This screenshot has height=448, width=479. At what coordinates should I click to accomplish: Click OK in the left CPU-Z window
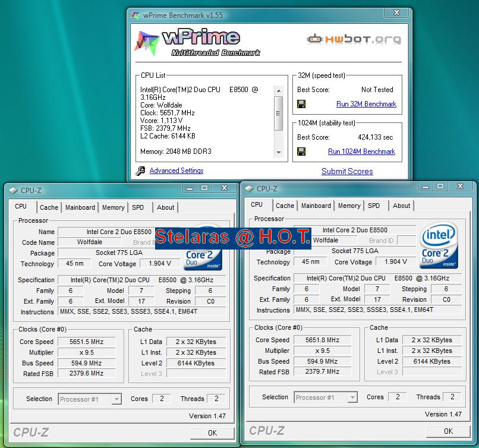pos(212,433)
